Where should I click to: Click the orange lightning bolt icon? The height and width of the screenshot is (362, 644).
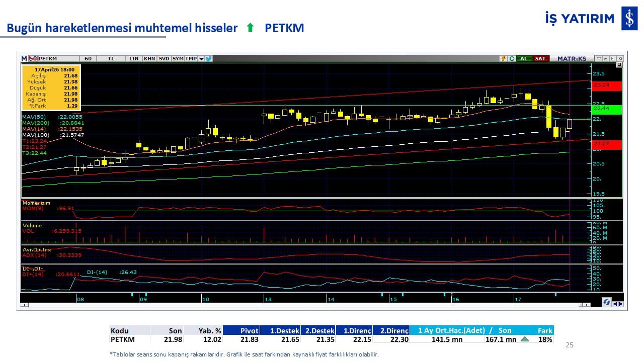[x=503, y=59]
